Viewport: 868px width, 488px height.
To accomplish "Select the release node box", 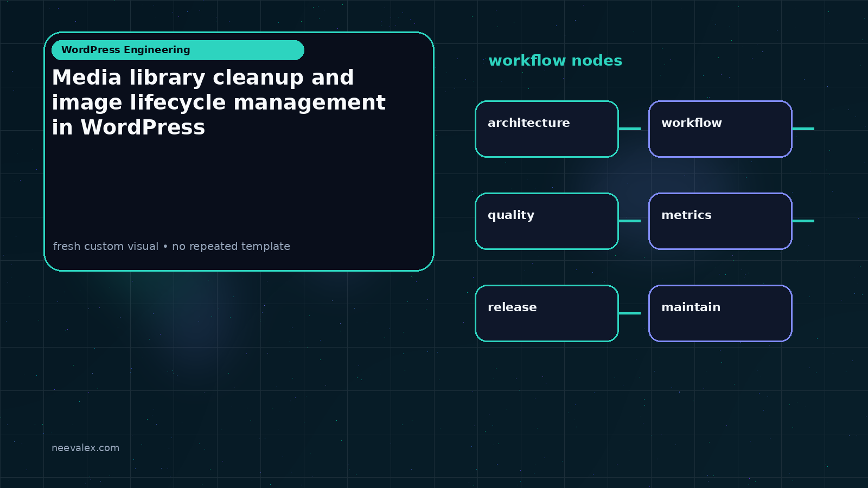I will pyautogui.click(x=547, y=313).
